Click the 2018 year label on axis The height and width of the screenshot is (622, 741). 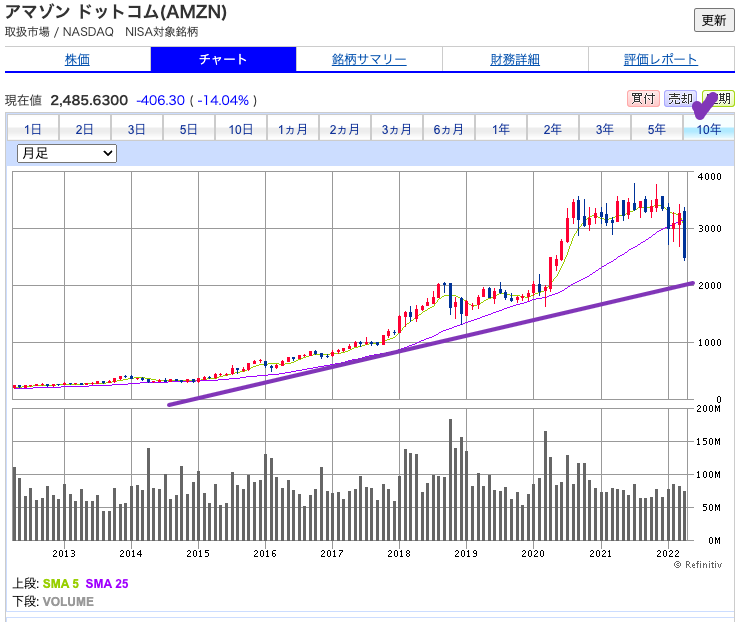click(x=399, y=553)
